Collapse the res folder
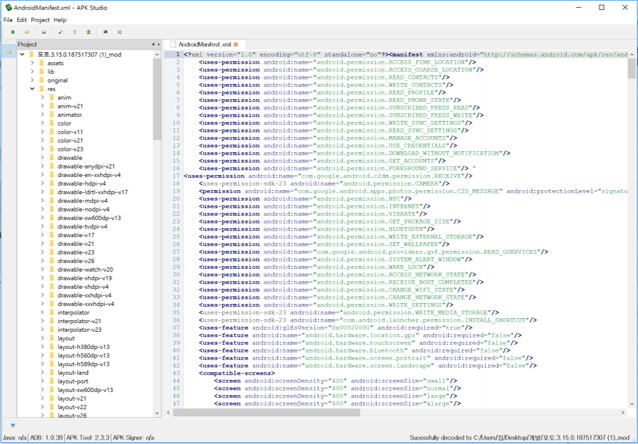The image size is (638, 444). coord(32,89)
